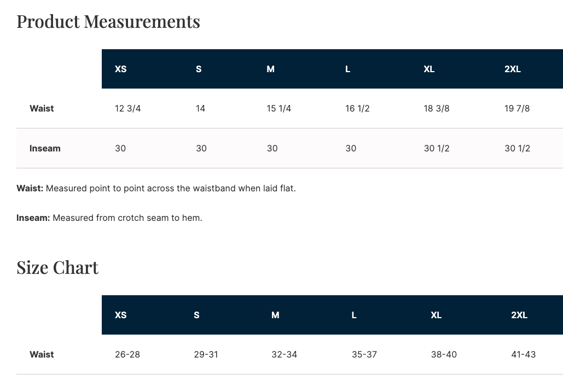Click the 26-28 waist range cell
Screen dimensions: 563x392
(x=127, y=354)
